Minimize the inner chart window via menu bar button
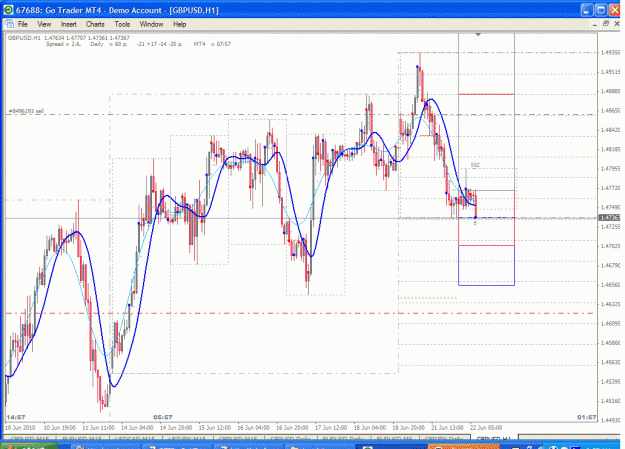Screen dimensions: 625x449 (x=595, y=24)
